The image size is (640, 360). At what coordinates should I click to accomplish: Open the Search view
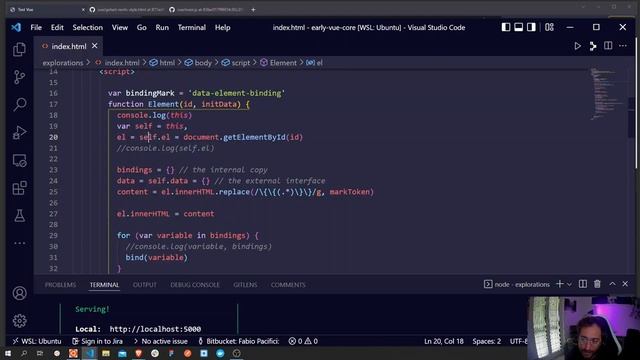coord(19,104)
